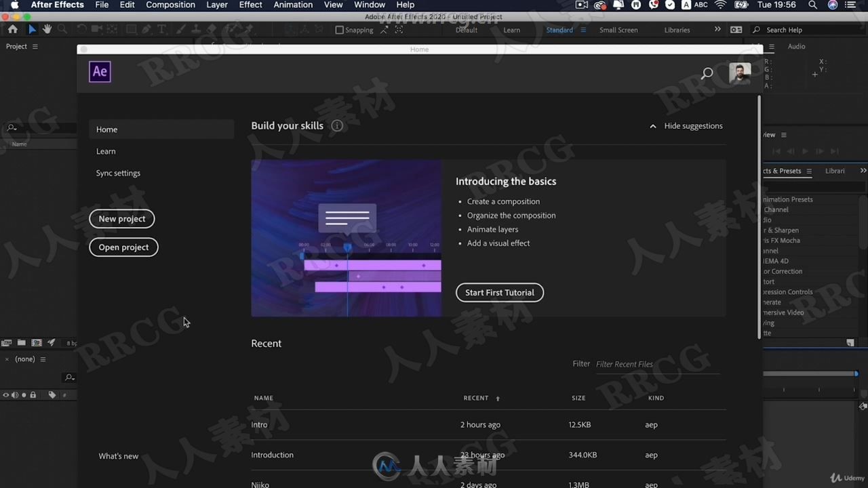Toggle the solo column switch in timeline

tap(24, 394)
